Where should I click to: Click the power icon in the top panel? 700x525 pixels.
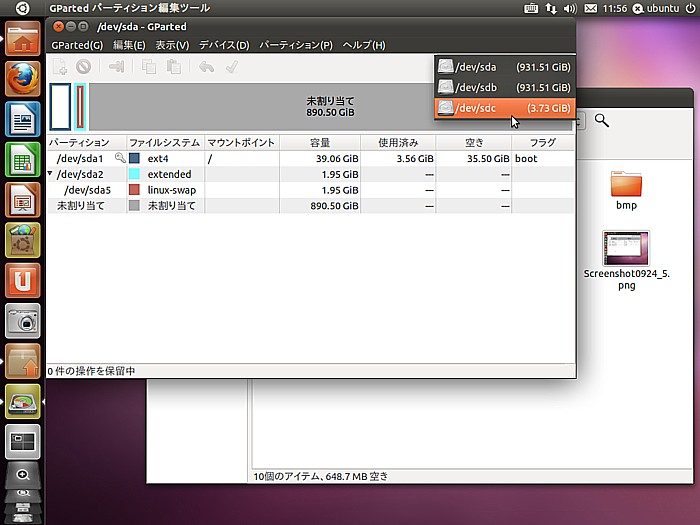690,8
